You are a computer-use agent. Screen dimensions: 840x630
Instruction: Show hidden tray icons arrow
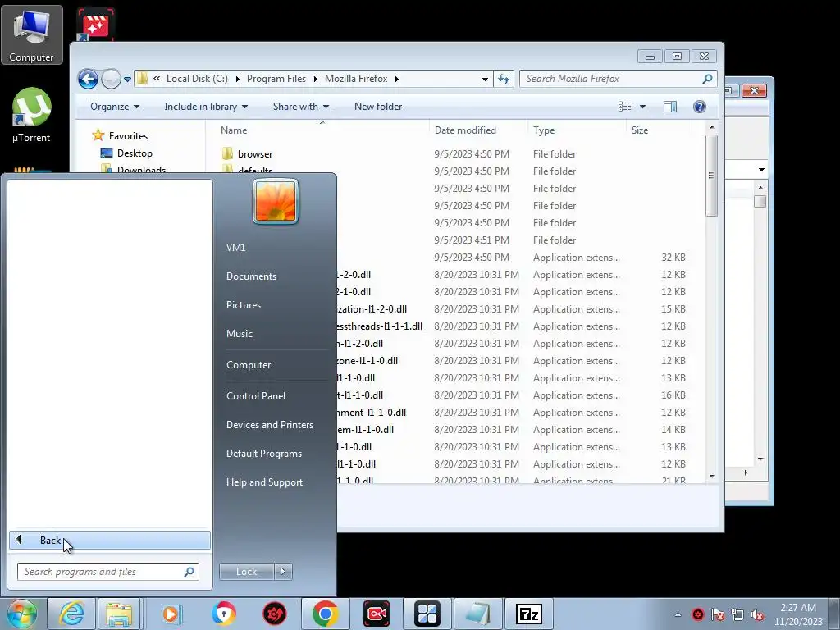tap(678, 614)
